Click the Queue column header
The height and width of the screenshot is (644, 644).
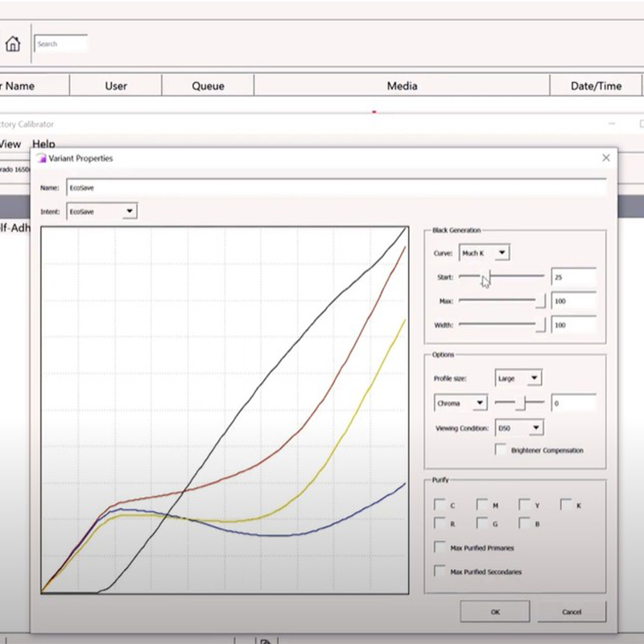click(208, 86)
